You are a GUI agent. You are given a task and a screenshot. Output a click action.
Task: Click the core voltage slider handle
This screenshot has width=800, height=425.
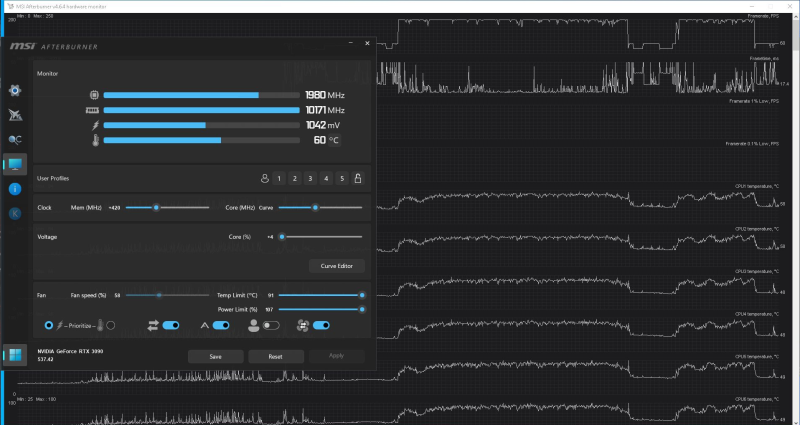[282, 237]
